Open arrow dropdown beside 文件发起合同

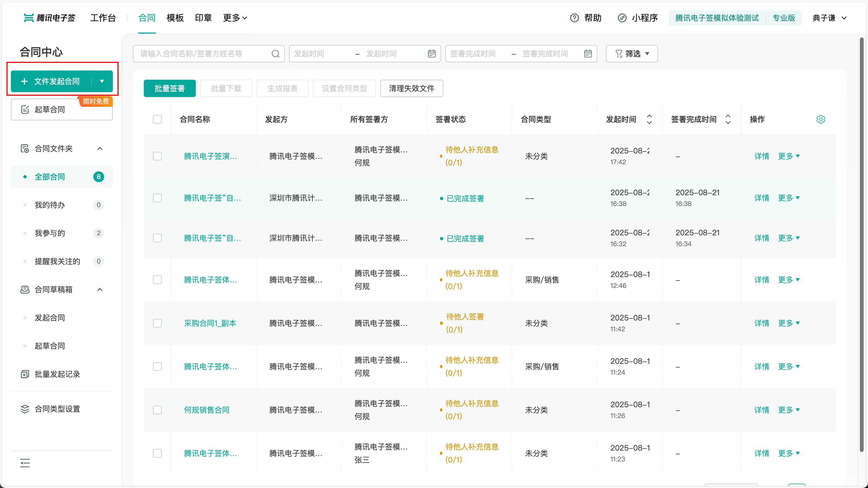(102, 81)
